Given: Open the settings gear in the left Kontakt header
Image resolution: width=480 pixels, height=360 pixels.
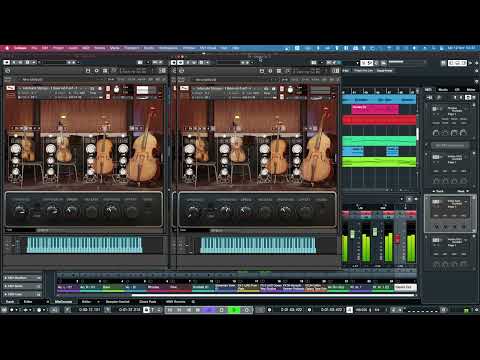Looking at the screenshot, I should point(97,71).
